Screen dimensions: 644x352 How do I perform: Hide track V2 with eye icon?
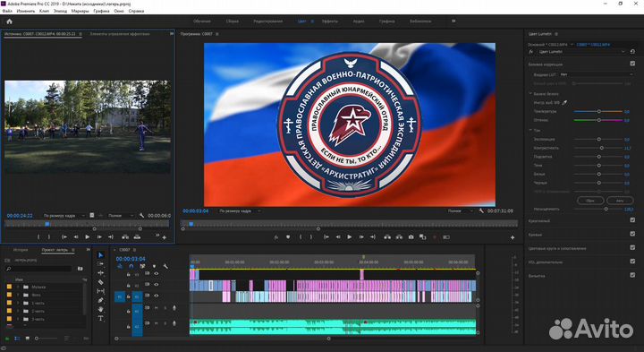[x=156, y=285]
